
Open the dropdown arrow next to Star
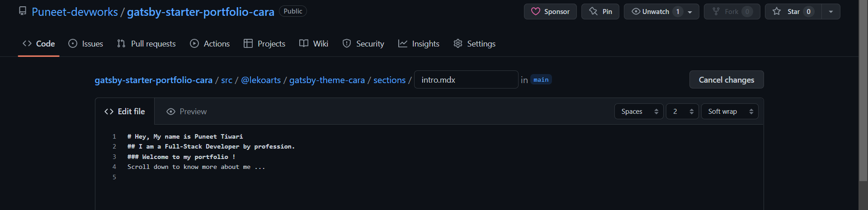click(x=831, y=12)
